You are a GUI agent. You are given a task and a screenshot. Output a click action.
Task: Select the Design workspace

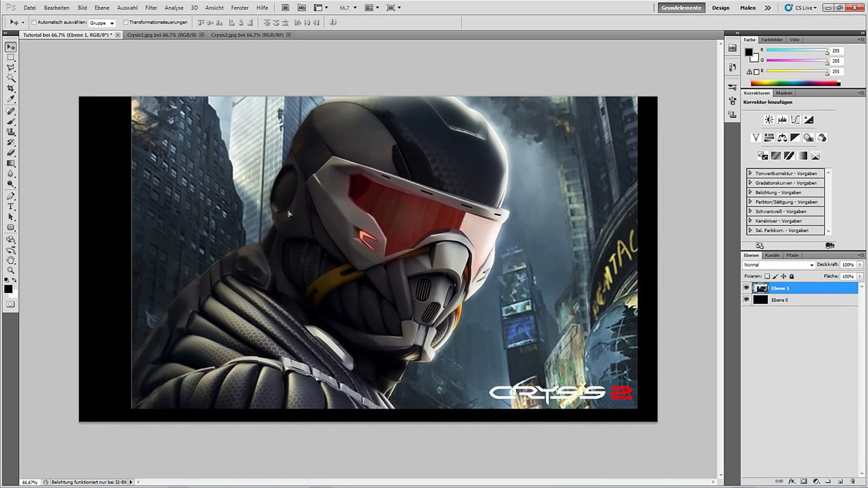pyautogui.click(x=721, y=8)
